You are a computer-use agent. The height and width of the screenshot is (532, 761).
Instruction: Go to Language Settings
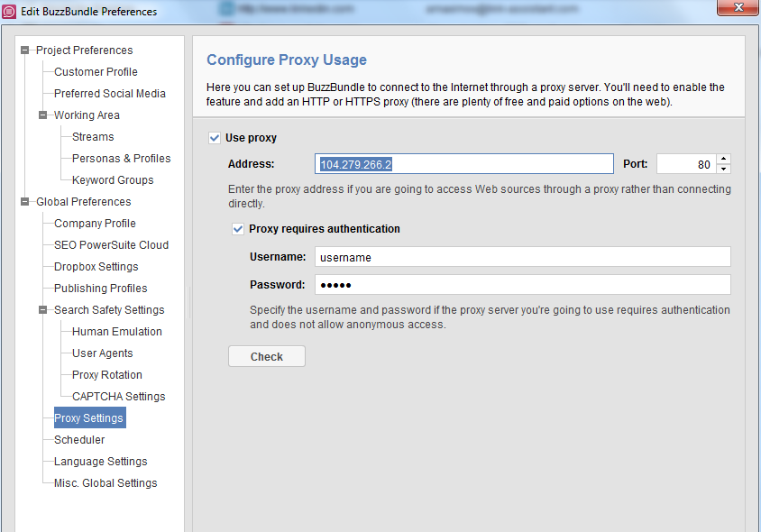click(x=100, y=461)
